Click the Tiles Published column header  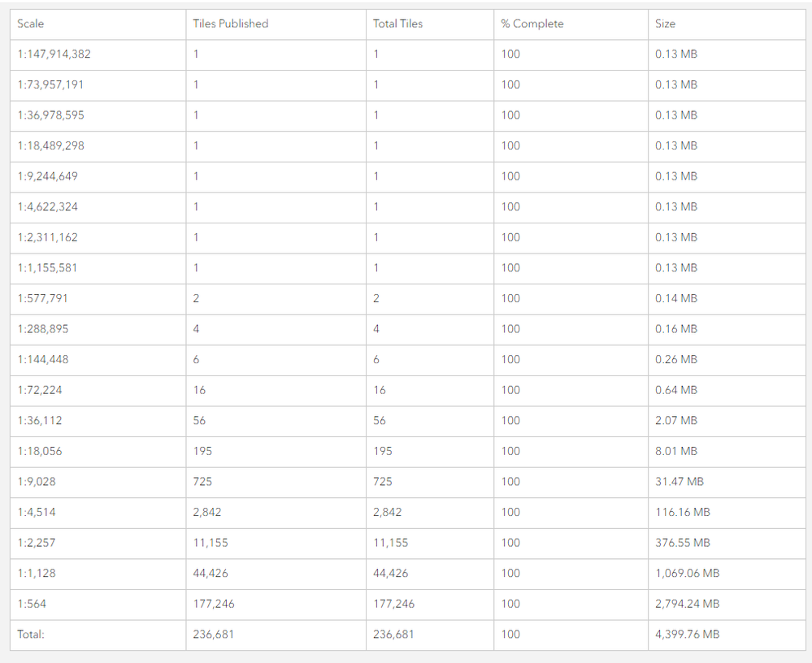[x=230, y=24]
